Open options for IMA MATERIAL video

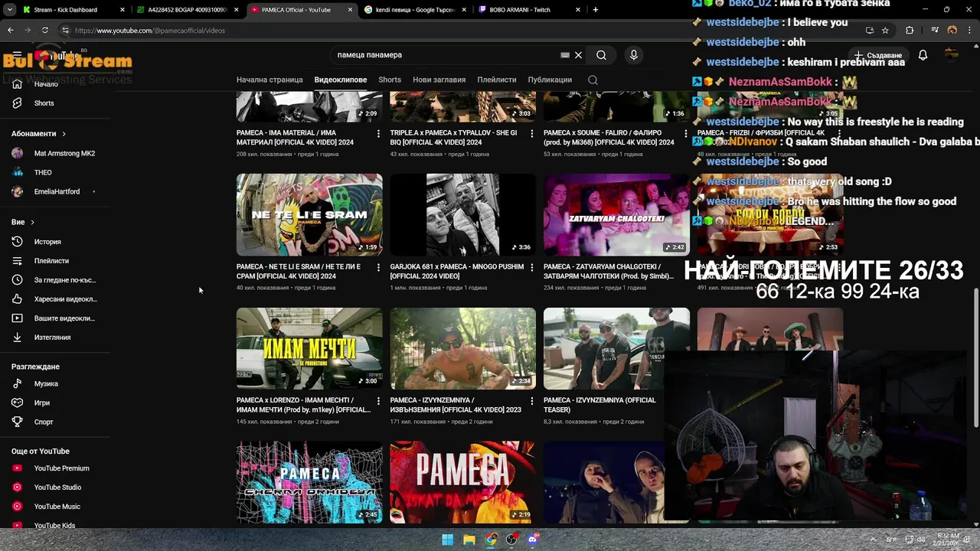378,133
